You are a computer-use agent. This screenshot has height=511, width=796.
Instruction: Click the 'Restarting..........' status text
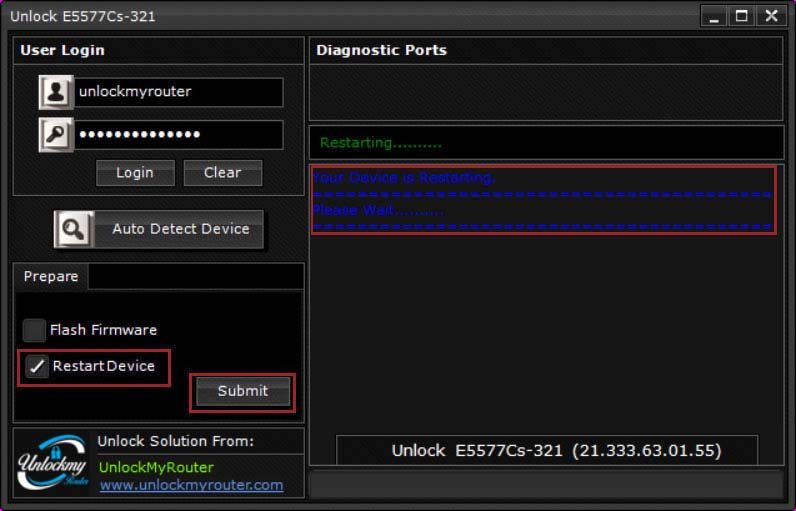[381, 143]
